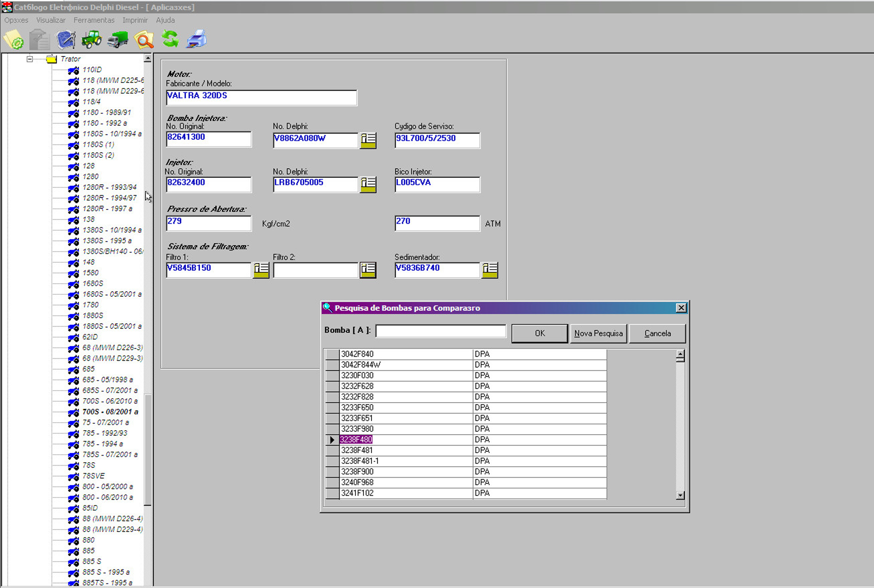Click the printer toolbar icon

pos(196,39)
